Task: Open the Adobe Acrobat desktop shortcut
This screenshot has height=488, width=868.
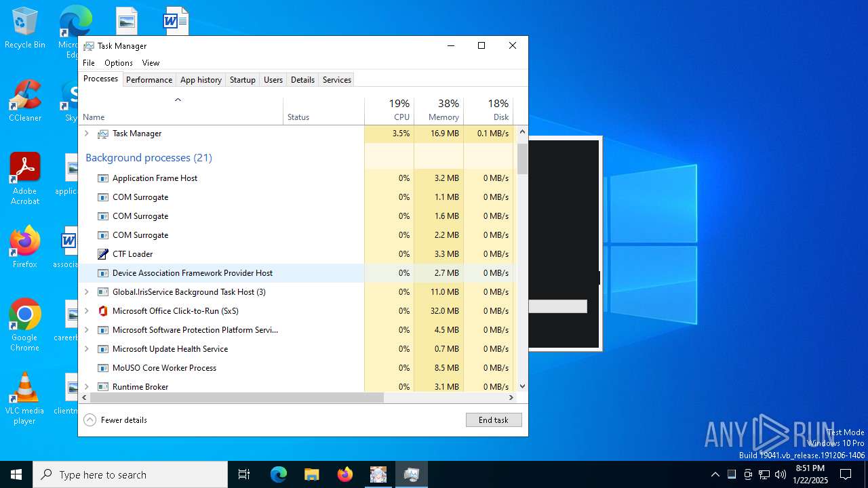Action: [25, 179]
